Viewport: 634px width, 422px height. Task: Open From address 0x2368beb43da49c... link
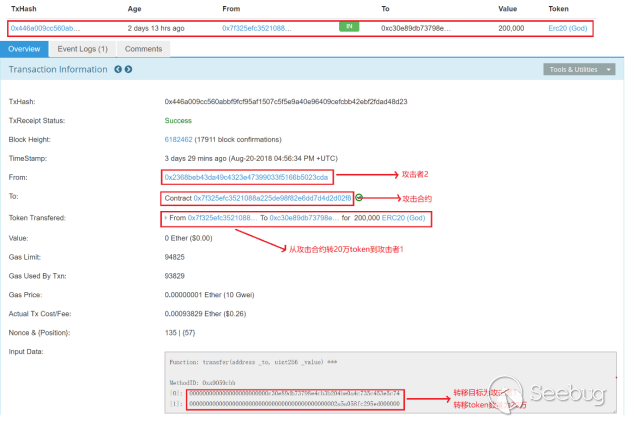pyautogui.click(x=246, y=177)
